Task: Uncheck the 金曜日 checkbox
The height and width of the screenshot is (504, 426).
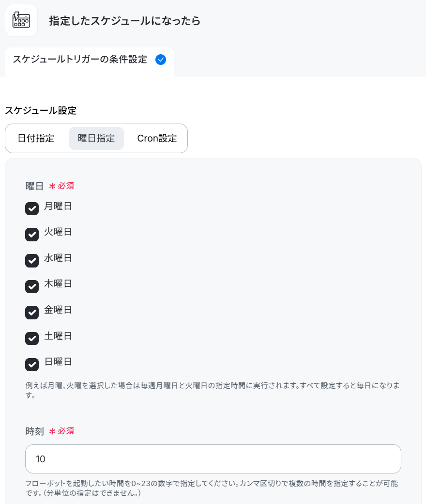Action: click(32, 313)
